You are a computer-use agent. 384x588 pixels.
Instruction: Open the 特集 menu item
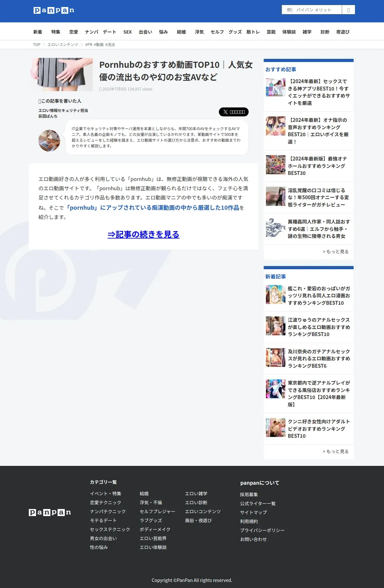click(56, 32)
